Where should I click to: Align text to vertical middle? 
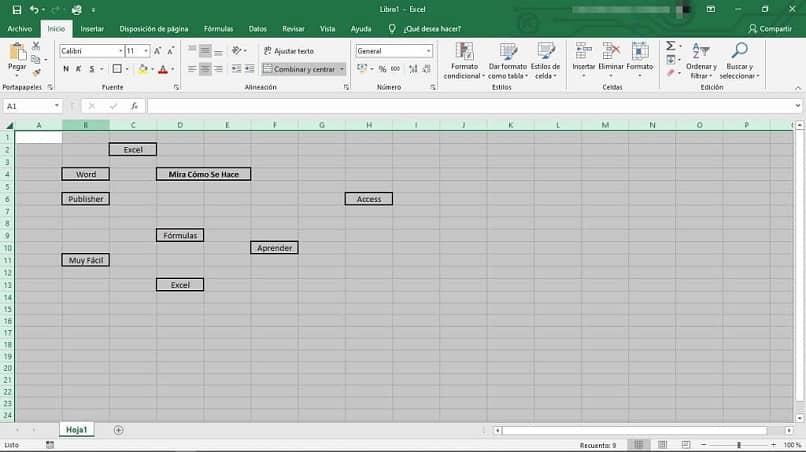pyautogui.click(x=205, y=50)
